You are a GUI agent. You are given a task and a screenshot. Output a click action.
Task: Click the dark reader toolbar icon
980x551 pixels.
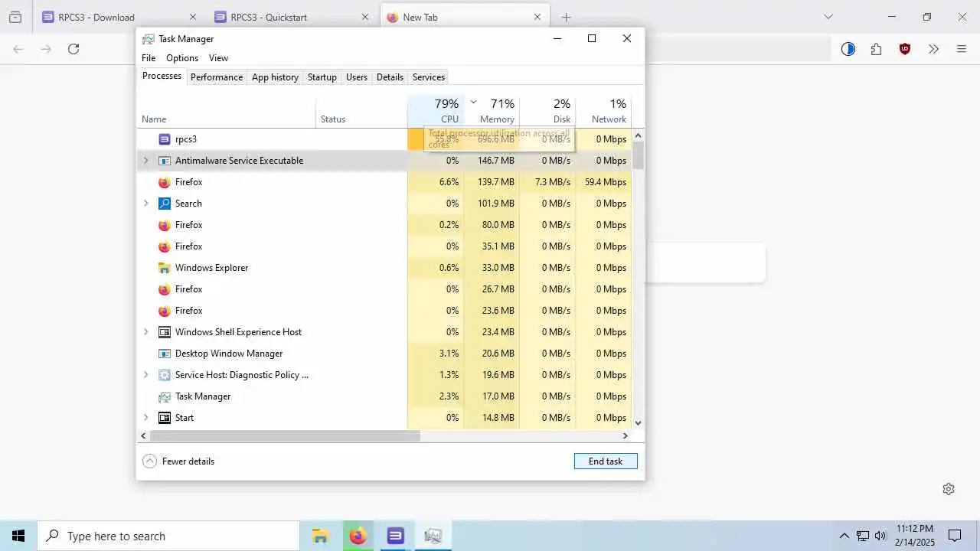pyautogui.click(x=848, y=49)
